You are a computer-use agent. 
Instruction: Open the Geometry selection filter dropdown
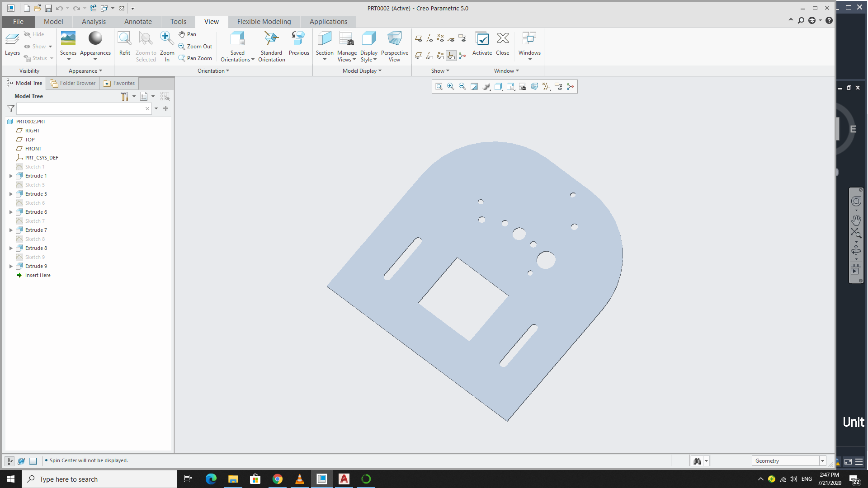822,461
